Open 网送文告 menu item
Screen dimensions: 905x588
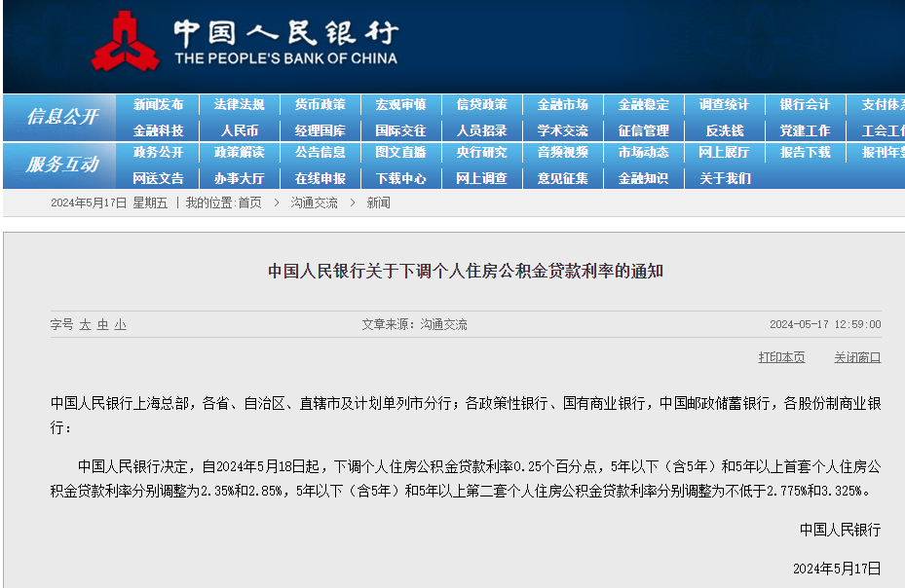coord(158,178)
